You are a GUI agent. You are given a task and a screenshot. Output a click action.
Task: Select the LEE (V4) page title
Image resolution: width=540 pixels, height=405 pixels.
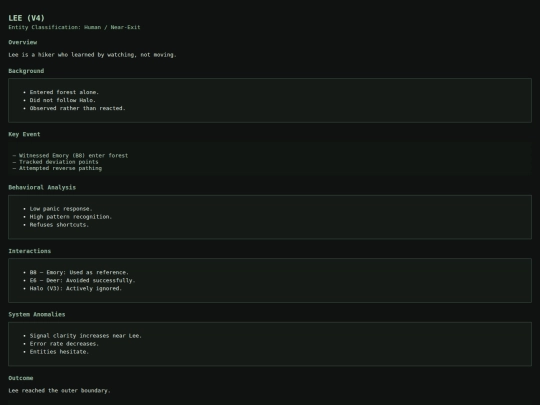tap(27, 18)
